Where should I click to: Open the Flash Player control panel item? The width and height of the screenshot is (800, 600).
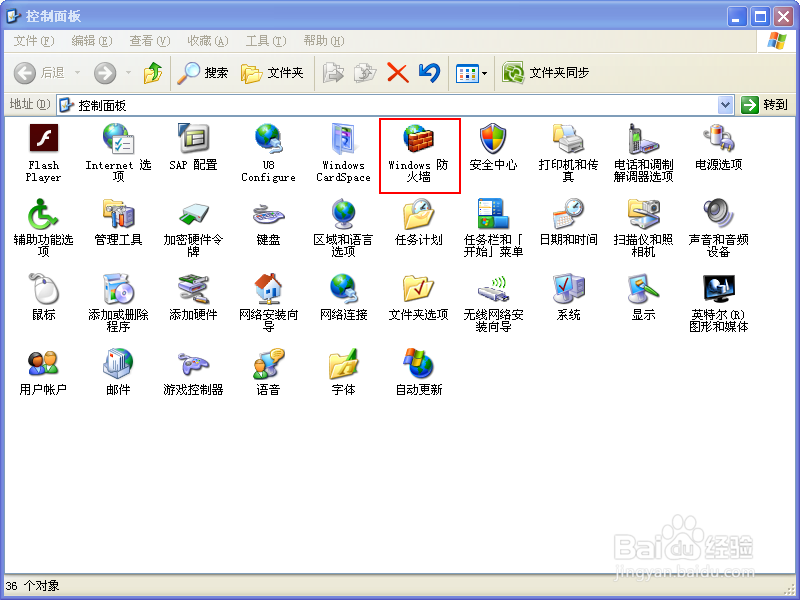[x=43, y=153]
